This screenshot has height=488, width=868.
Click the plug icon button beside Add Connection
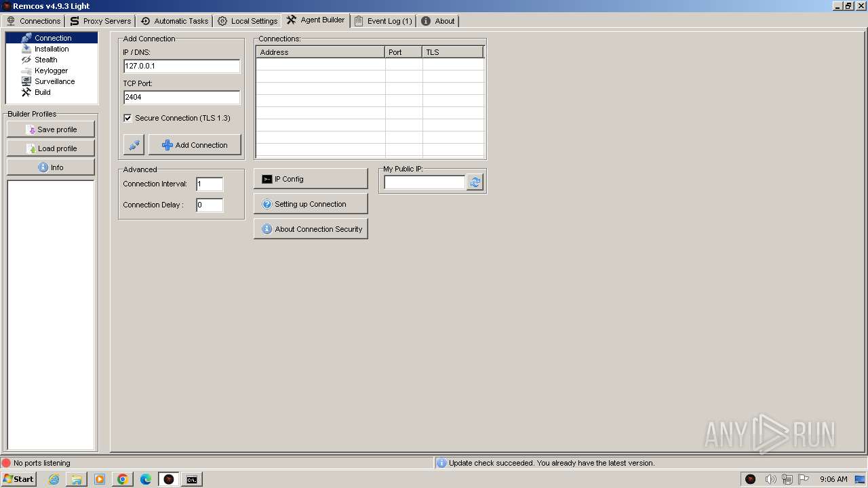pos(134,145)
